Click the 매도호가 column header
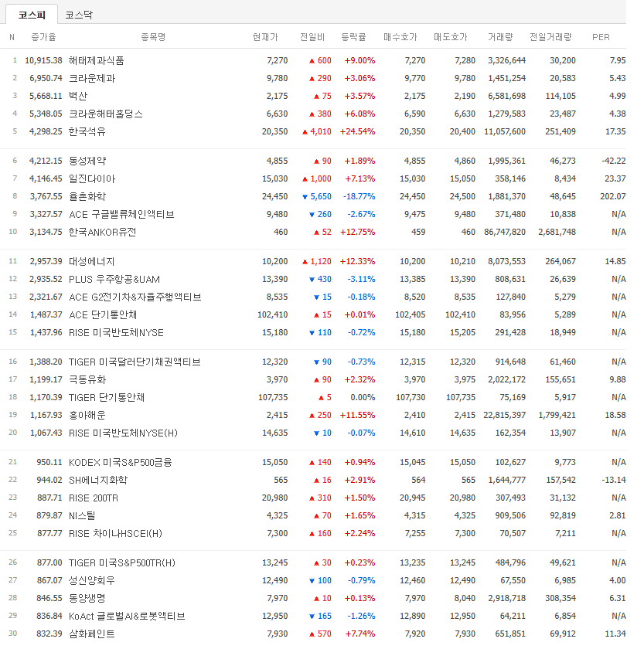Viewport: 644px width, 649px height. point(450,37)
